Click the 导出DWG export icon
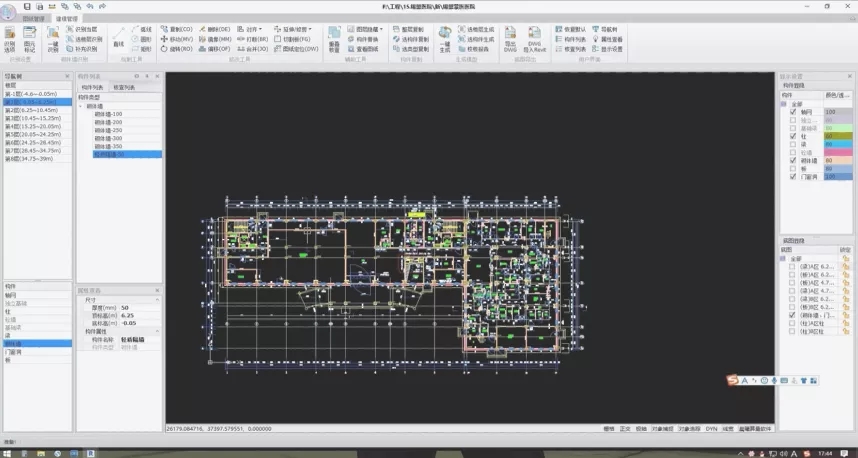The image size is (858, 458). point(509,40)
